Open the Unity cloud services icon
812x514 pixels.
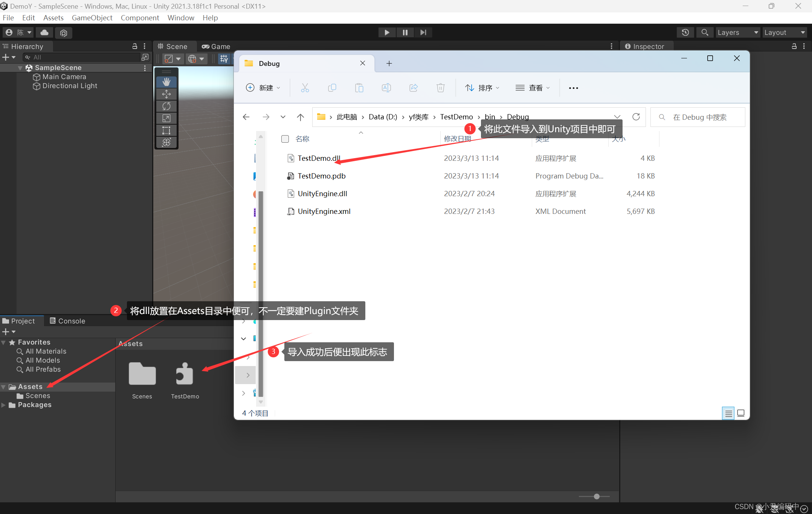click(44, 32)
